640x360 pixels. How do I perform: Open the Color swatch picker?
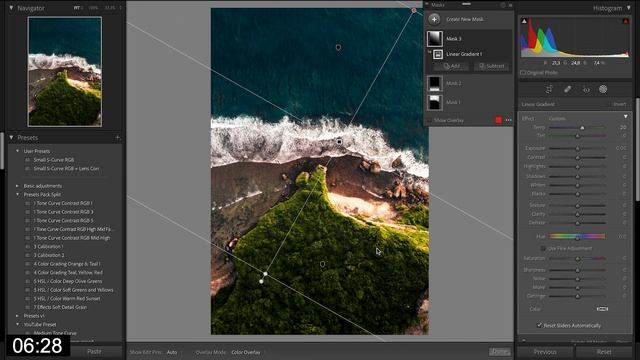pos(602,309)
